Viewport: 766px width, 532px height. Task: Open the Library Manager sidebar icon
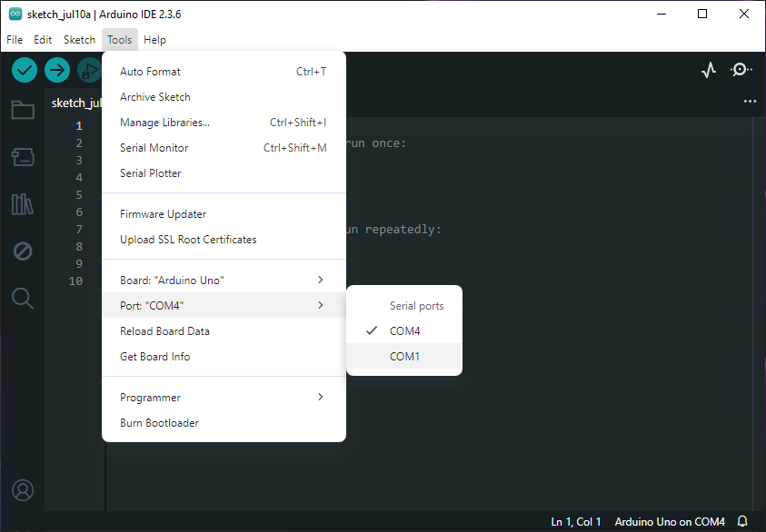click(x=23, y=204)
